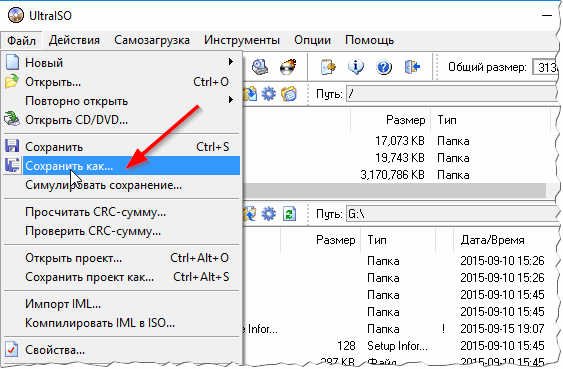Open the Самозагрузка menu
Viewport: 563px width, 369px height.
pos(152,40)
